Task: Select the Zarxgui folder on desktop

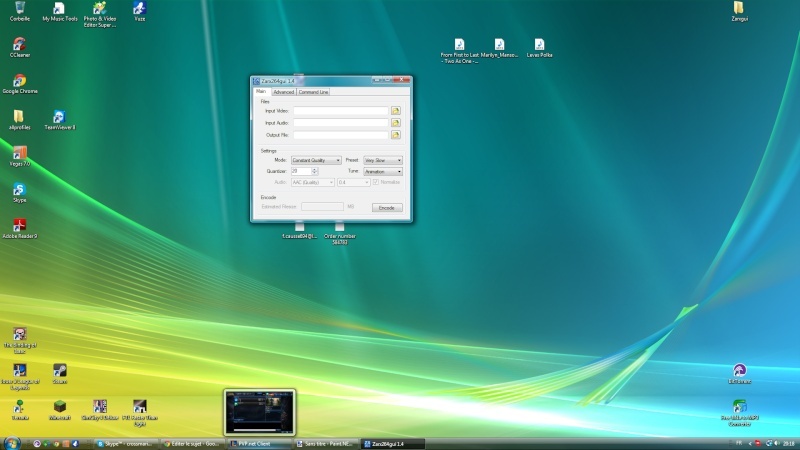Action: [739, 12]
